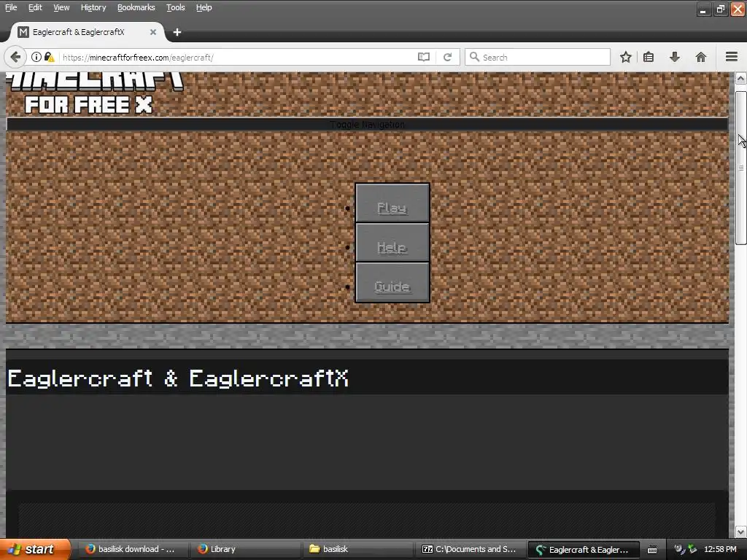747x560 pixels.
Task: Open the Windows Start button
Action: [x=35, y=549]
